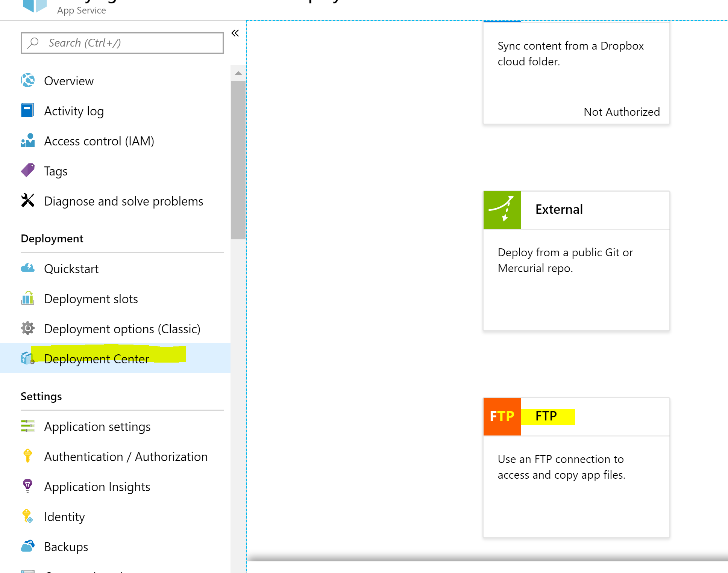The width and height of the screenshot is (728, 573).
Task: Click the Diagnose and solve problems wrench icon
Action: pyautogui.click(x=28, y=201)
